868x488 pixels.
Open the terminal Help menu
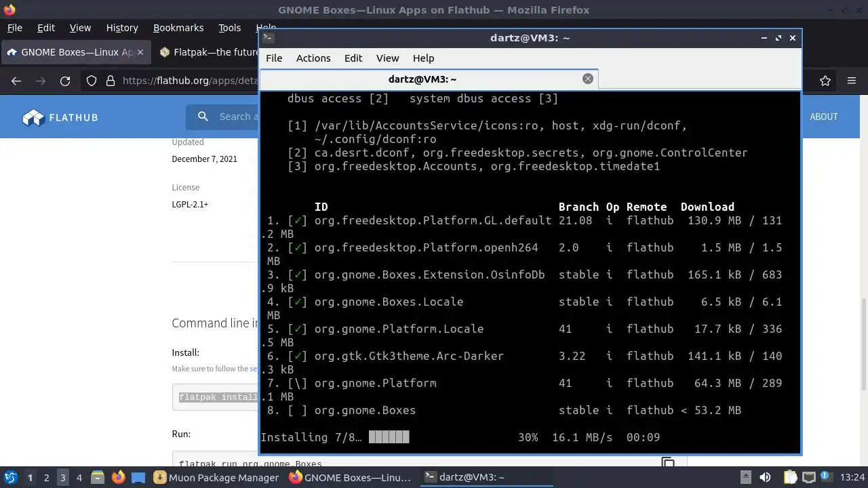[x=423, y=58]
